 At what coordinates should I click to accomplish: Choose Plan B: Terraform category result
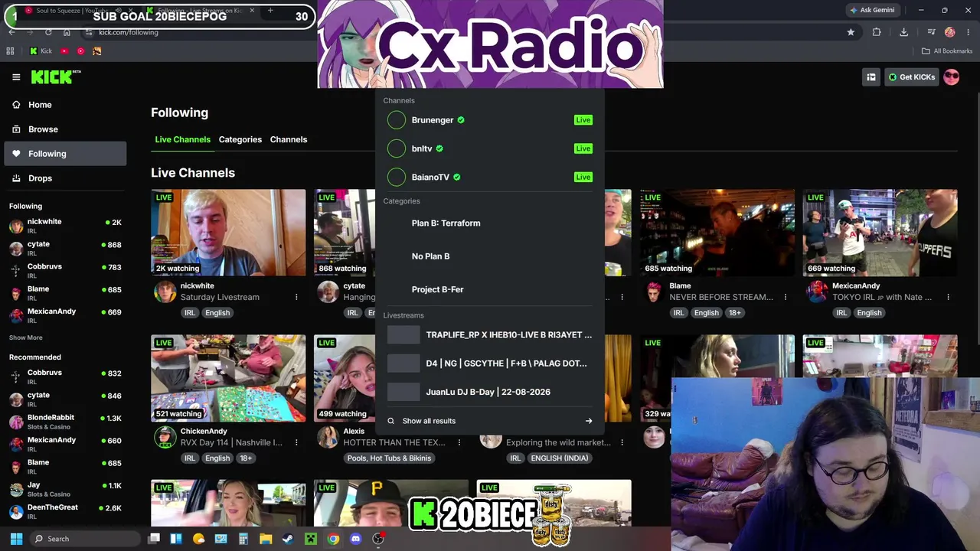(490, 223)
